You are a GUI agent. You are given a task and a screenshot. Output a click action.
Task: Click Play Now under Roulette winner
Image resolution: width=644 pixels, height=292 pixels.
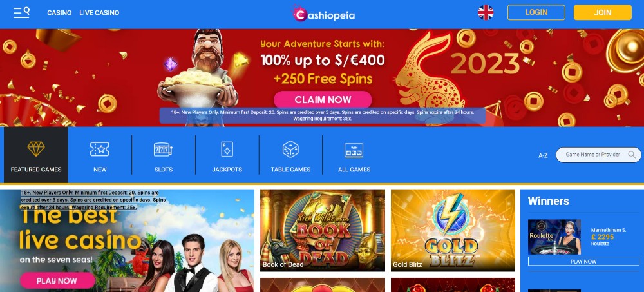[583, 261]
